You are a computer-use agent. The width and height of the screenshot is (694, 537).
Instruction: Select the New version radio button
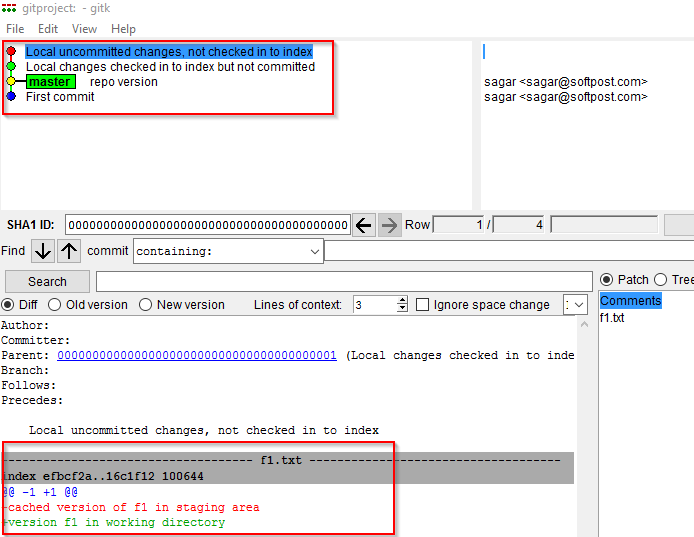click(145, 305)
